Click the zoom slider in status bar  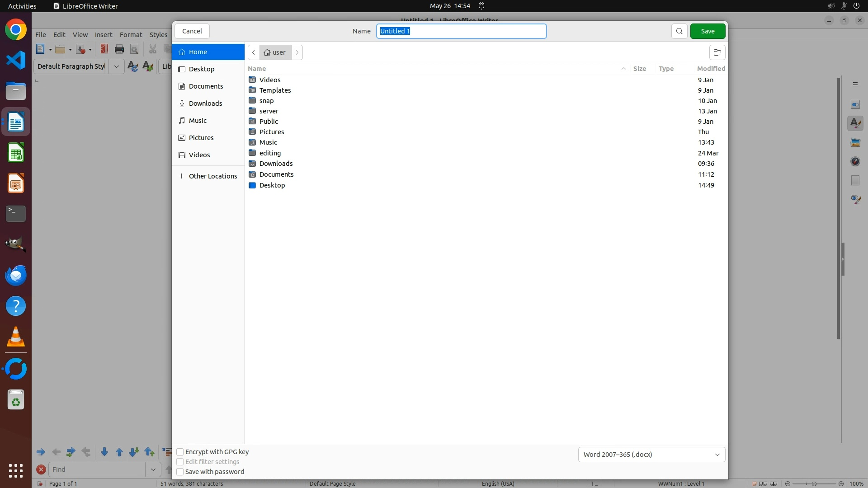coord(814,483)
